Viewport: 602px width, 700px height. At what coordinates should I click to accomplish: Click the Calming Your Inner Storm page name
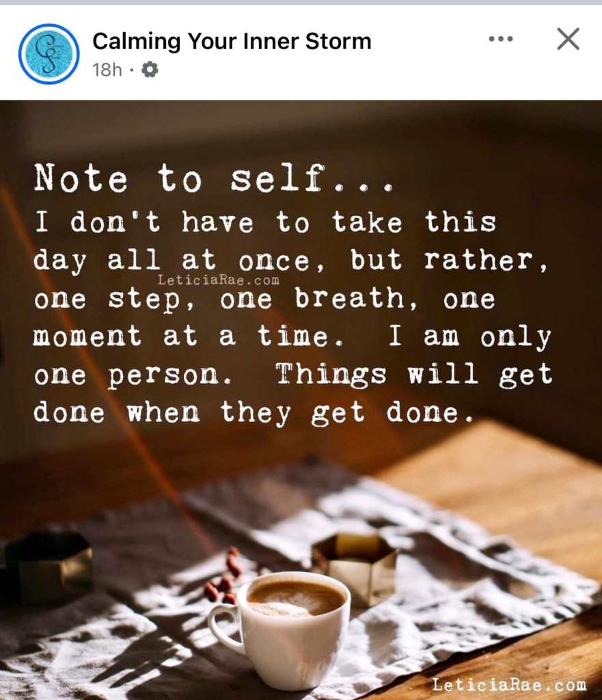click(232, 41)
